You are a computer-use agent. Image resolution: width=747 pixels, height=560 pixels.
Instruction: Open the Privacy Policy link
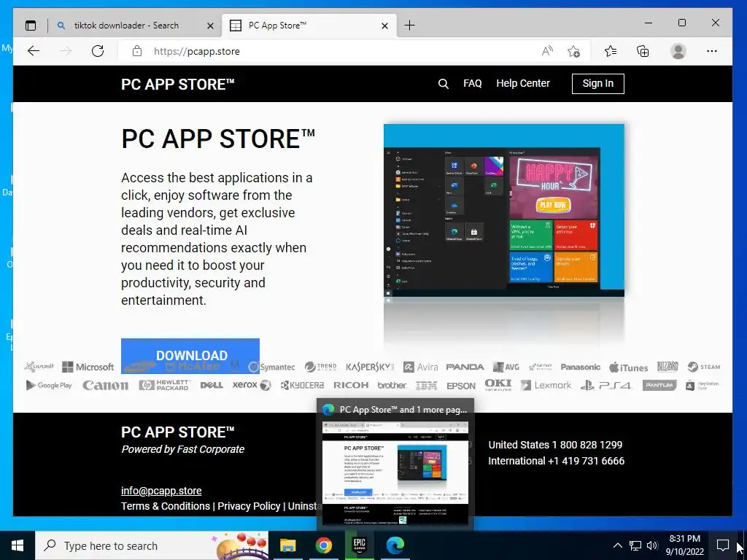pyautogui.click(x=249, y=506)
